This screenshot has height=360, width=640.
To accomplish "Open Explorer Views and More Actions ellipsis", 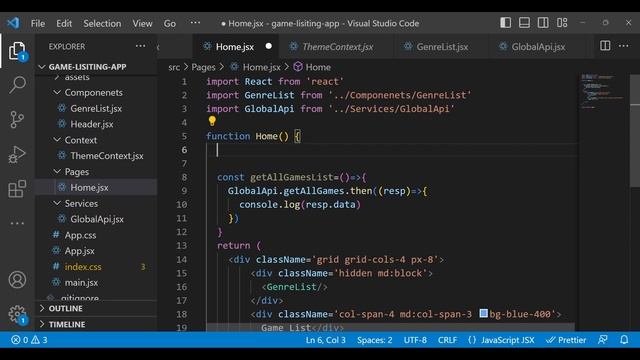I will click(140, 46).
